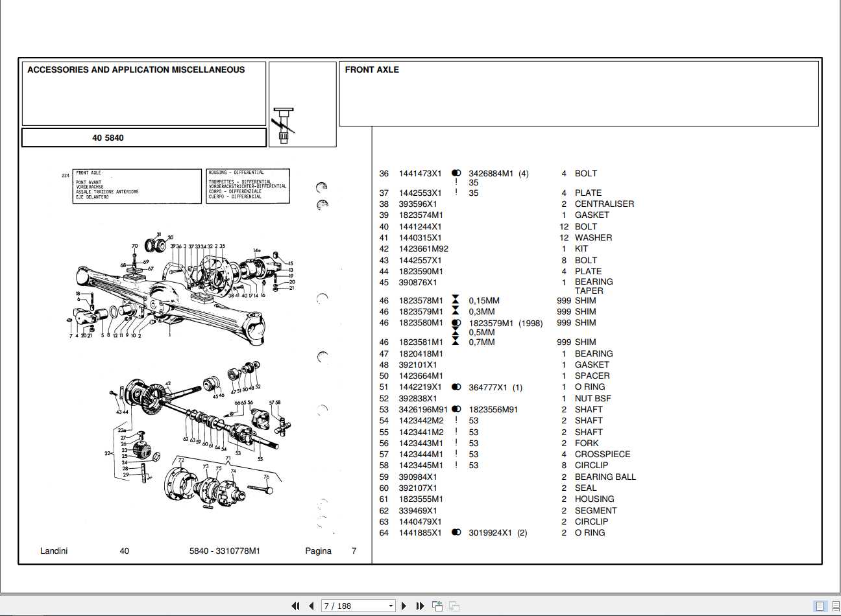Open the page number dropdown arrow

[391, 606]
